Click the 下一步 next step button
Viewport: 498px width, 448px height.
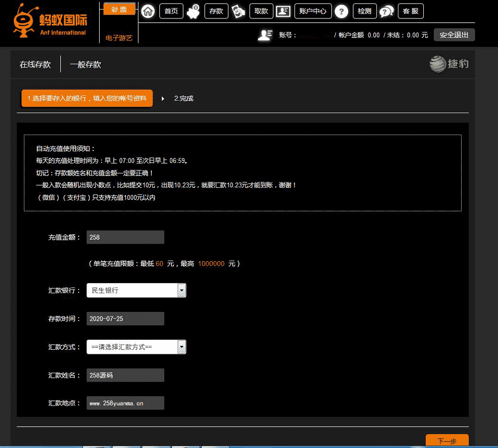447,441
